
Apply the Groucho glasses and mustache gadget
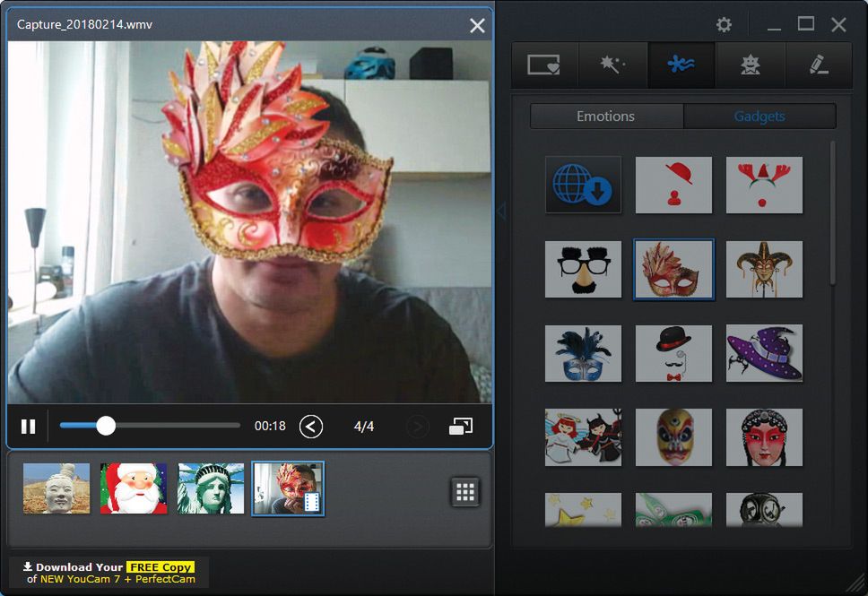[x=583, y=269]
